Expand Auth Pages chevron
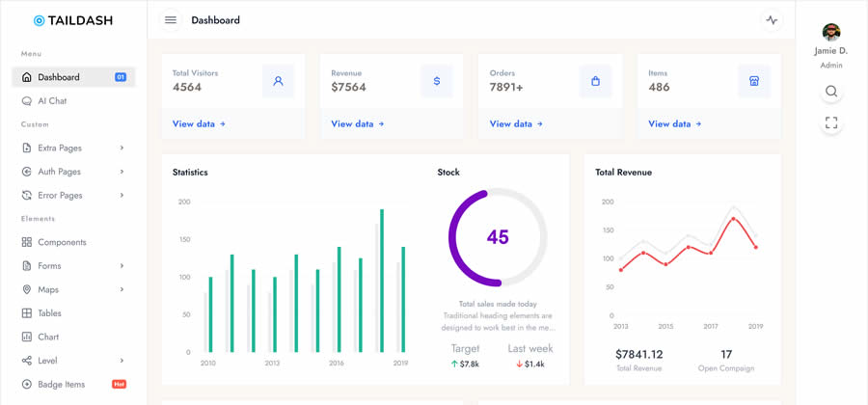Image resolution: width=868 pixels, height=405 pixels. pyautogui.click(x=122, y=172)
